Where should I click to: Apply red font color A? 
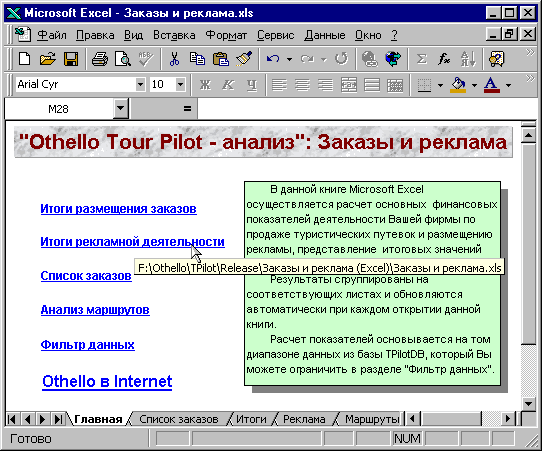[x=492, y=85]
